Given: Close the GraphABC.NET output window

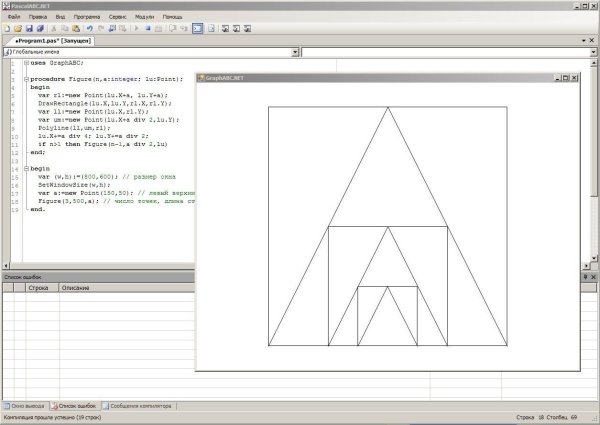Looking at the screenshot, I should (x=574, y=77).
